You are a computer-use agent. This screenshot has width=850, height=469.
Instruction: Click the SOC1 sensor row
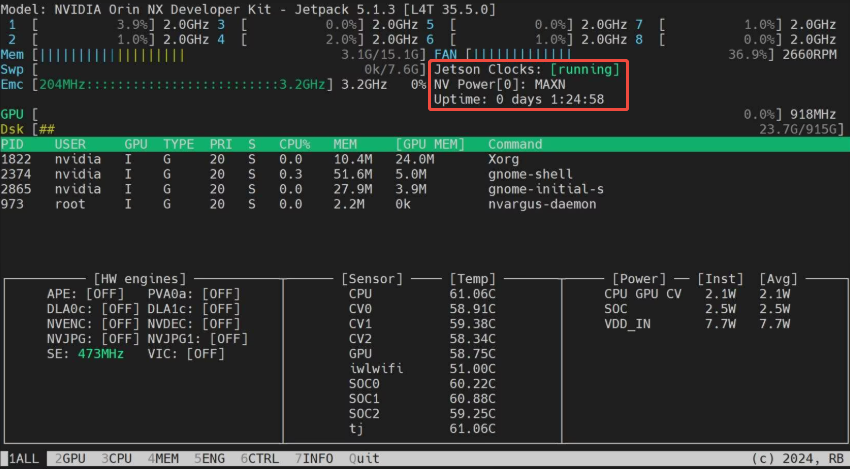point(422,400)
